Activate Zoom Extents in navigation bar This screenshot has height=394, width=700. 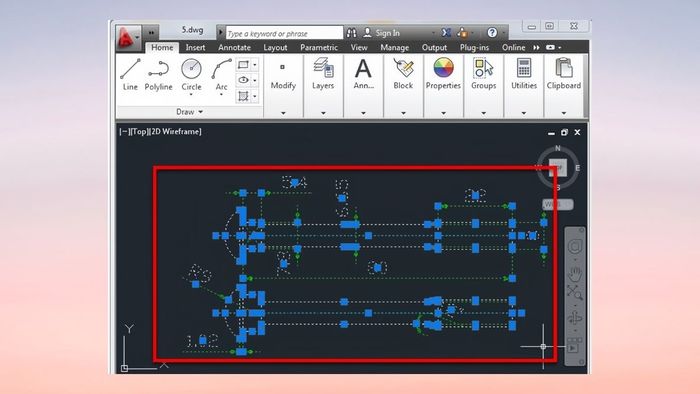pos(575,293)
